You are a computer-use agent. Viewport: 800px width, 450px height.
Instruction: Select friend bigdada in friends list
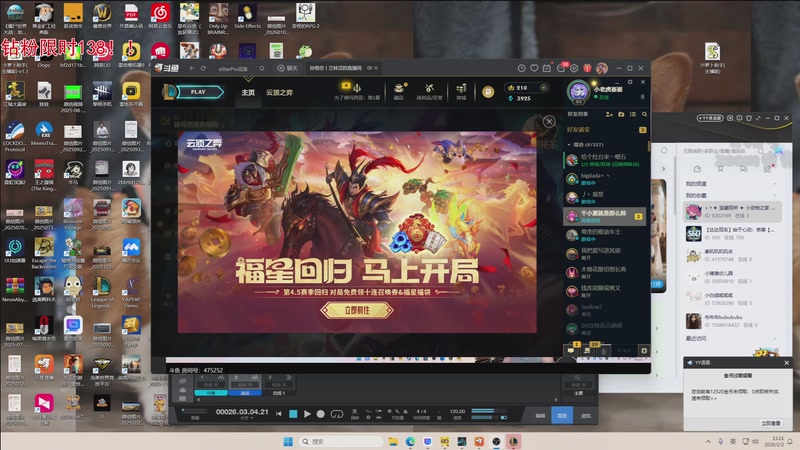606,179
